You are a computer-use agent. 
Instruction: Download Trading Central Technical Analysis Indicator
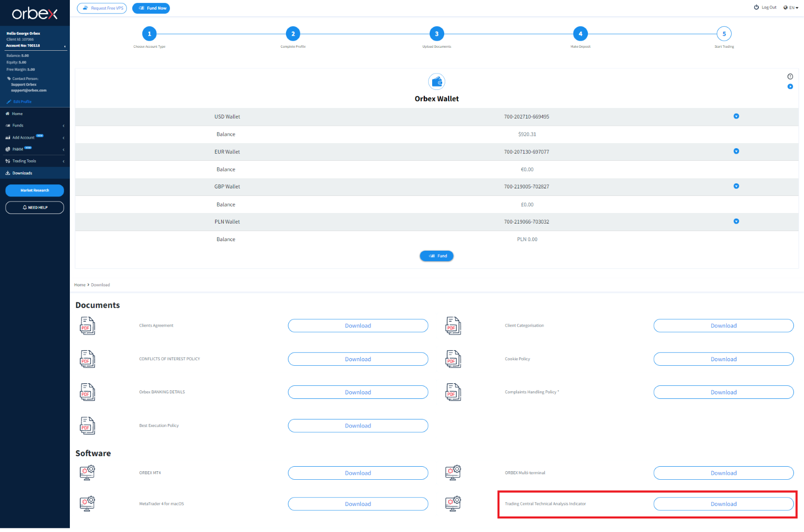(724, 504)
